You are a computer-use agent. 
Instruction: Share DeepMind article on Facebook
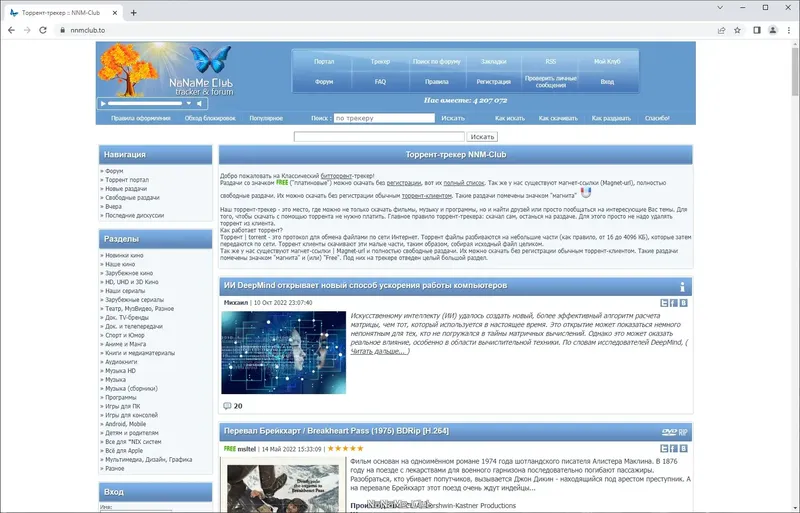(673, 303)
